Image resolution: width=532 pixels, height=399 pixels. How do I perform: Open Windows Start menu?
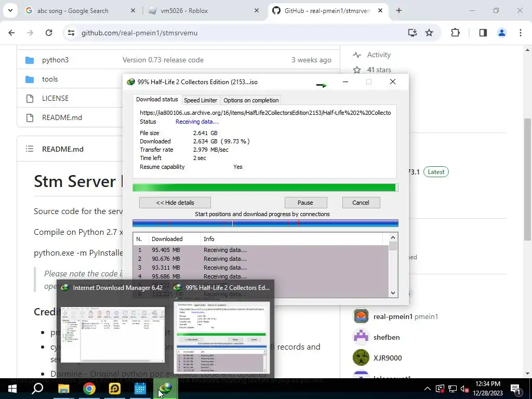click(12, 389)
